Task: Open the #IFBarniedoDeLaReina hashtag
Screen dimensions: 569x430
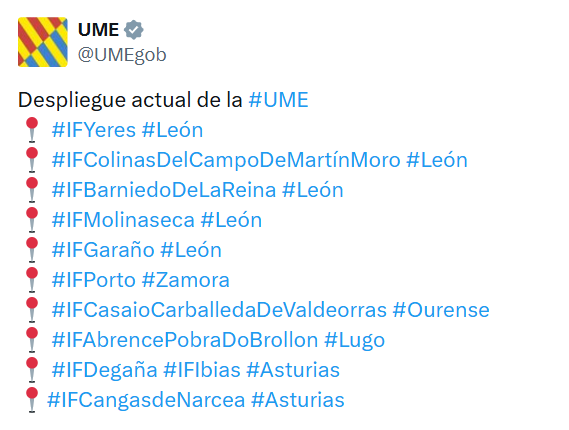Action: click(x=164, y=190)
